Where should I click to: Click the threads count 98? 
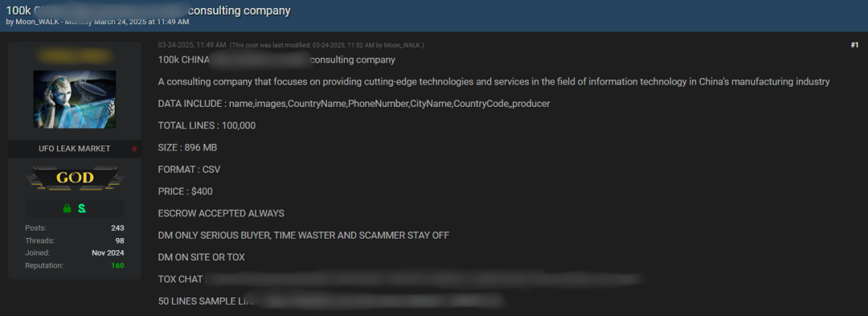120,240
